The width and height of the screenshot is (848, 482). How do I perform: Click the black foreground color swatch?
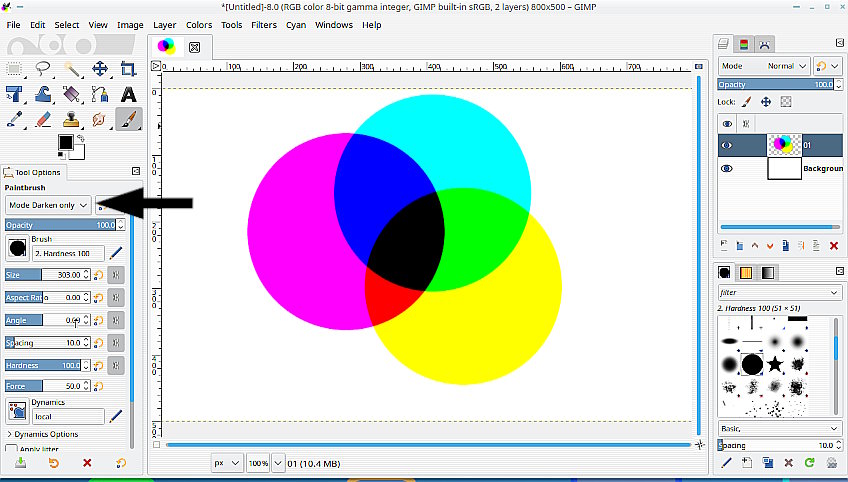point(66,142)
